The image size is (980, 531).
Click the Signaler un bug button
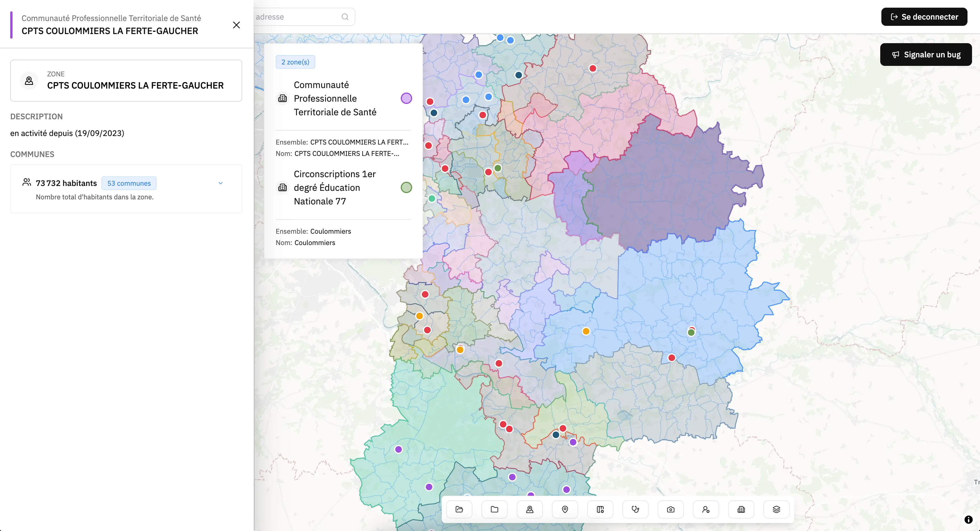[x=926, y=54]
